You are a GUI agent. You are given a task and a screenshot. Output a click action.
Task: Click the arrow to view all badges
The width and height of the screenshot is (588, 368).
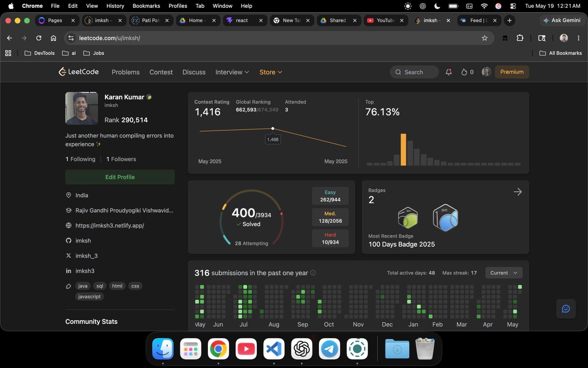tap(517, 192)
